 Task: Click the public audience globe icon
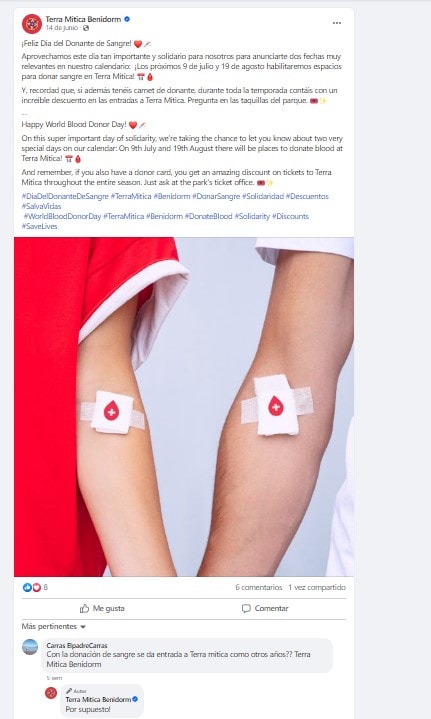86,28
